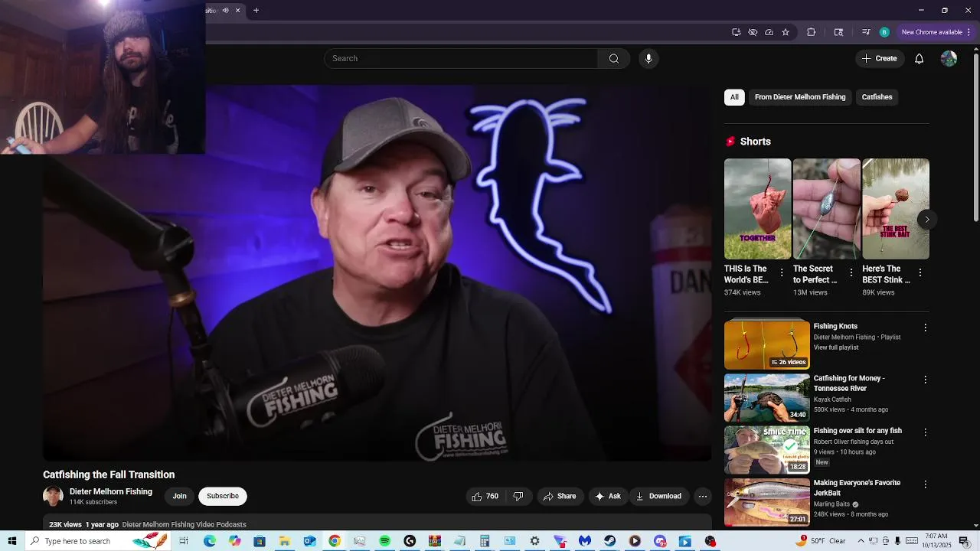Click the Join button
Viewport: 980px width, 551px height.
179,496
